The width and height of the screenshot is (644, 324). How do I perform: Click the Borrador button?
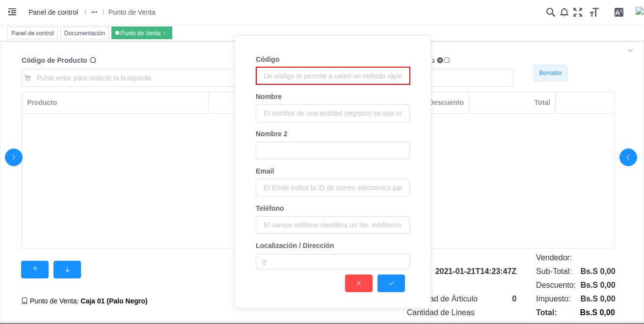click(550, 73)
